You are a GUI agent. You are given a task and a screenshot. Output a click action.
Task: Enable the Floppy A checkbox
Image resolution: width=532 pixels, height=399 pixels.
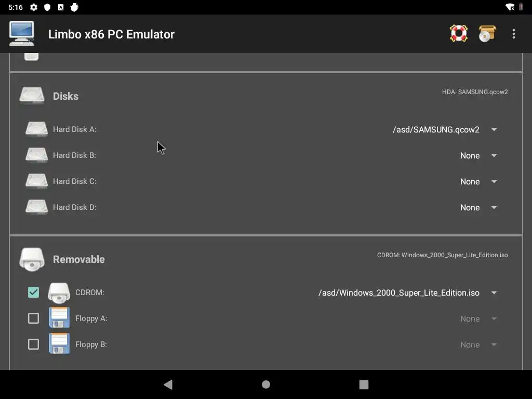coord(33,318)
